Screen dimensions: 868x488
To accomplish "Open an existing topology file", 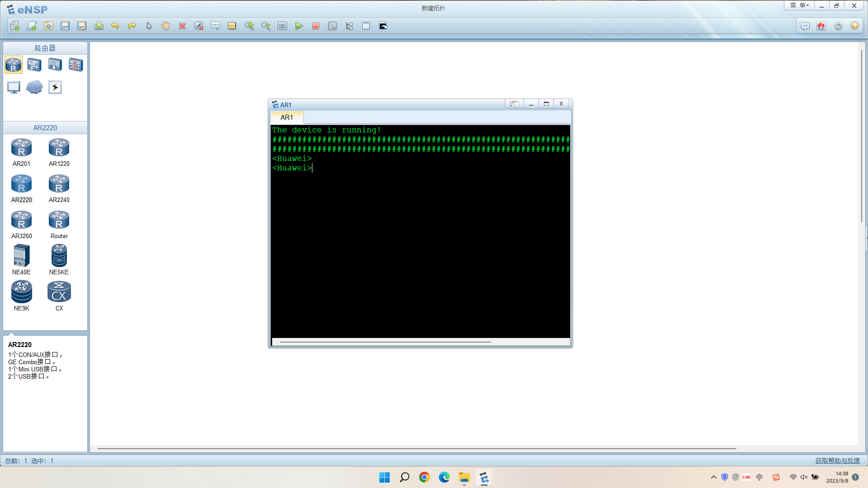I will [x=48, y=26].
